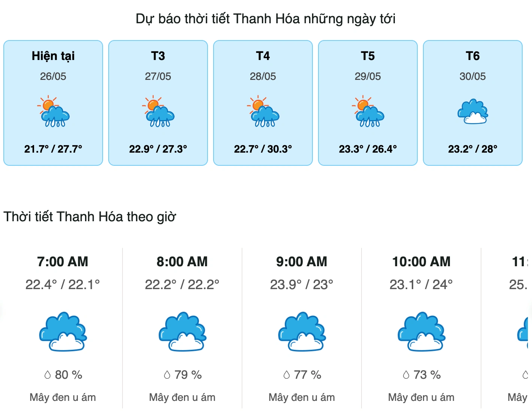Click the cloud icon at 8:00 AM
Screen dimensions: 532x417
[182, 331]
